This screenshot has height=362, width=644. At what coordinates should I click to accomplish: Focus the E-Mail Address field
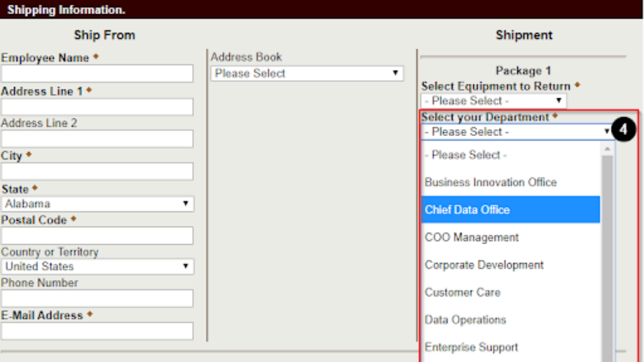[97, 331]
